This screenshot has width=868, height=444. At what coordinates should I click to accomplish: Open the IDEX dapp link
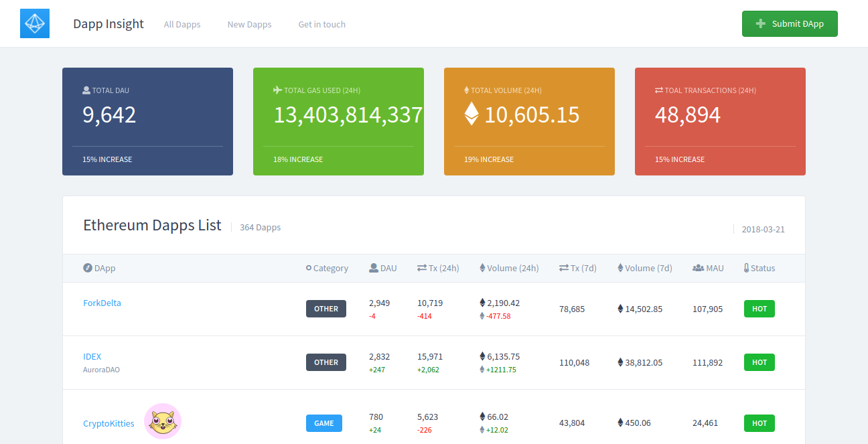92,356
